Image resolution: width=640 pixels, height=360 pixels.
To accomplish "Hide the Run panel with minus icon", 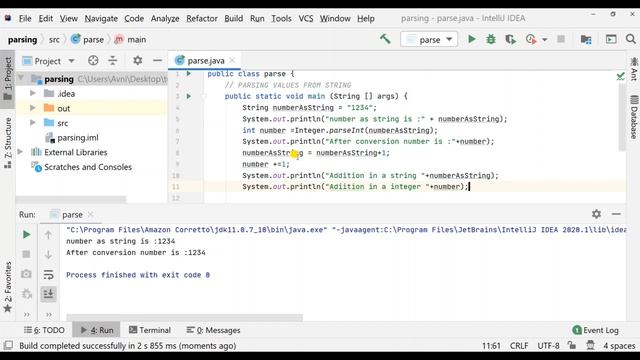I will pyautogui.click(x=616, y=214).
